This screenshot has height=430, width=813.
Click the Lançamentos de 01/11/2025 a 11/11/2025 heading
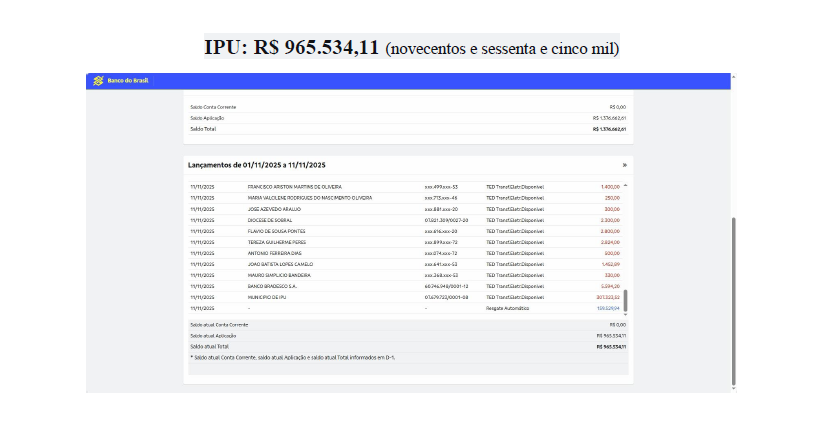257,165
